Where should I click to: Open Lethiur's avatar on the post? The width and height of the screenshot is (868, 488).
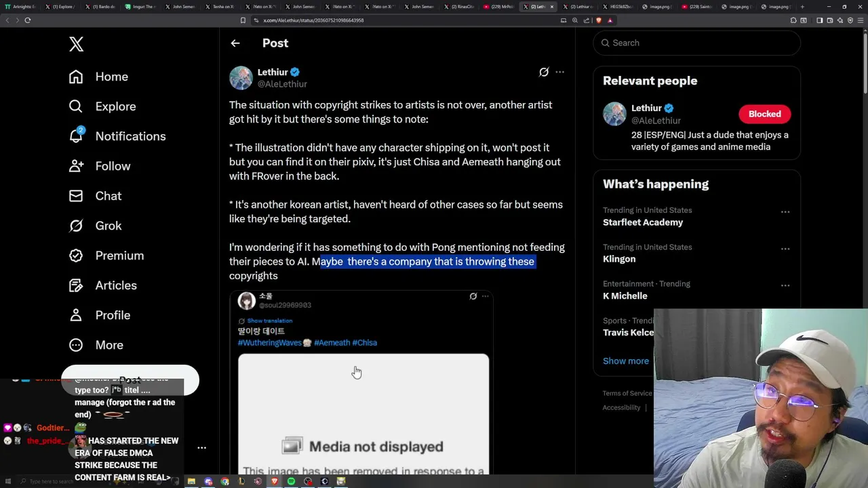[x=241, y=78]
